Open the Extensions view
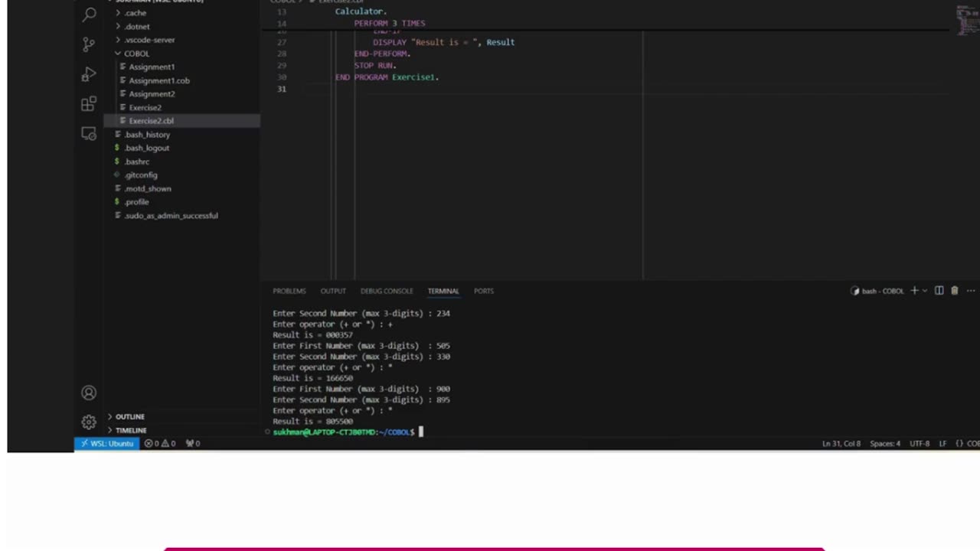The height and width of the screenshot is (551, 980). 89,103
